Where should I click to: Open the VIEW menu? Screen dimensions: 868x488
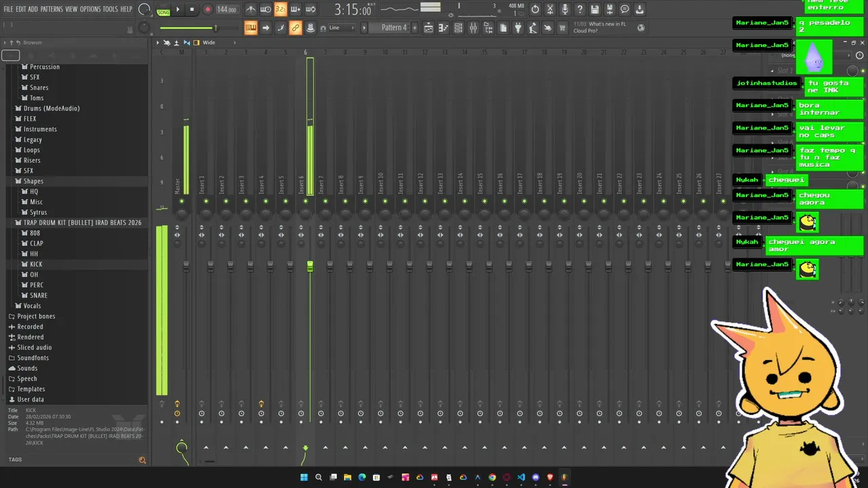click(71, 9)
